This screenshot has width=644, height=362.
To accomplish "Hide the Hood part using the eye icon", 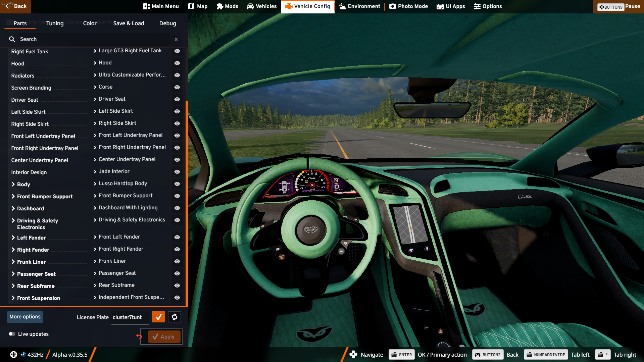I will [x=177, y=63].
